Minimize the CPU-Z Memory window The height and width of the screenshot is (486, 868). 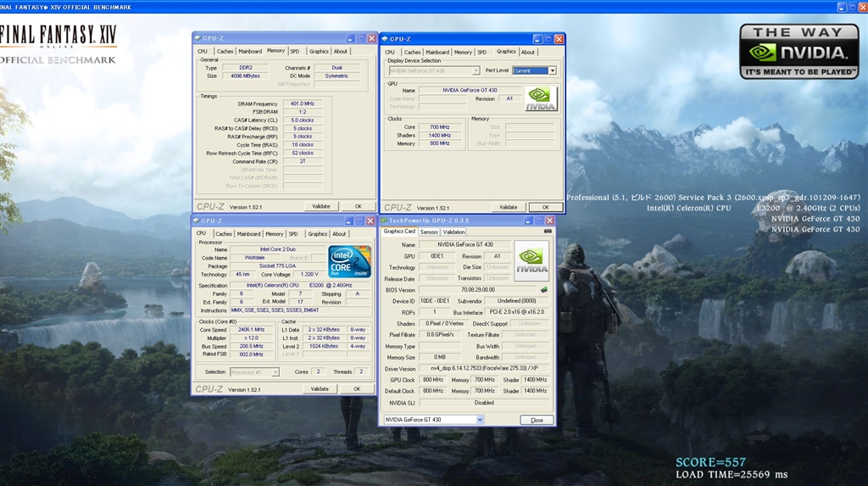(x=350, y=38)
